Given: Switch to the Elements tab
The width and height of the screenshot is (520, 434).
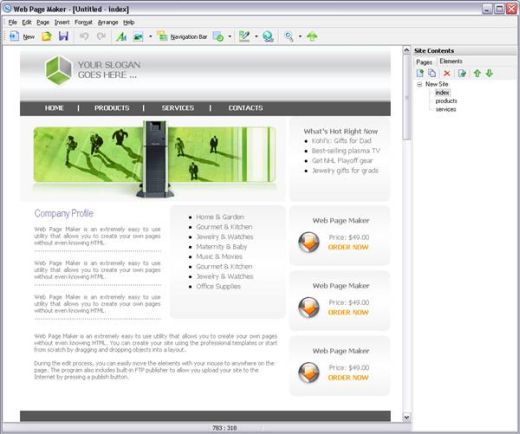Looking at the screenshot, I should point(451,61).
